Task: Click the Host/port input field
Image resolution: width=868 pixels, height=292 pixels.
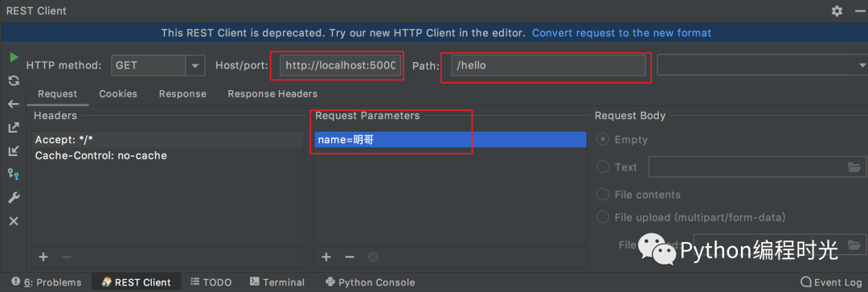Action: coord(340,65)
